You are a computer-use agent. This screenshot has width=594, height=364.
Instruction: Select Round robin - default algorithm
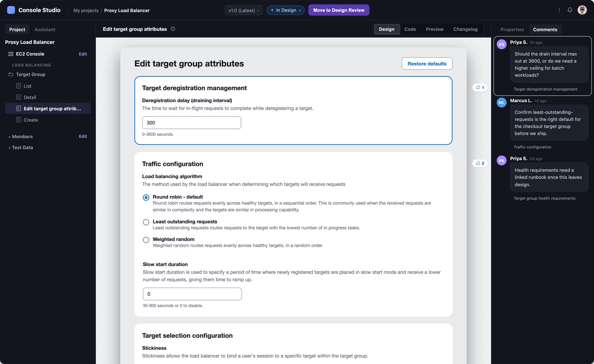tap(146, 197)
